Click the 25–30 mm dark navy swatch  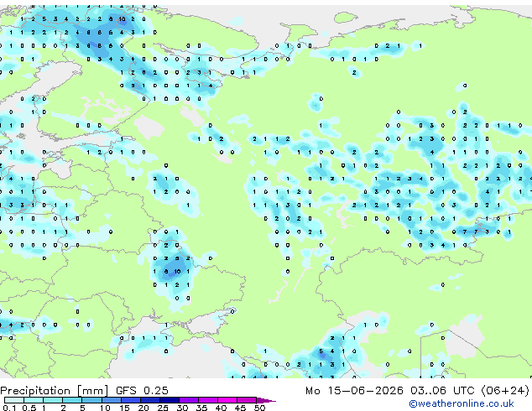[x=169, y=400]
